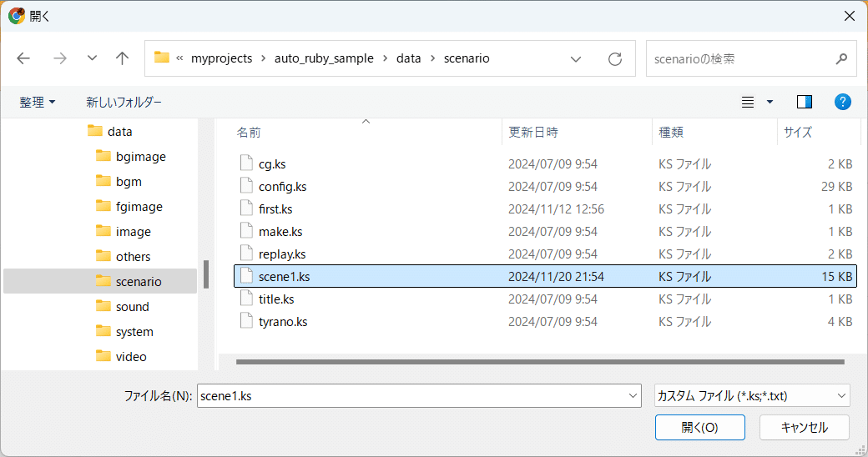Select the config.ks file
This screenshot has width=868, height=457.
tap(545, 187)
